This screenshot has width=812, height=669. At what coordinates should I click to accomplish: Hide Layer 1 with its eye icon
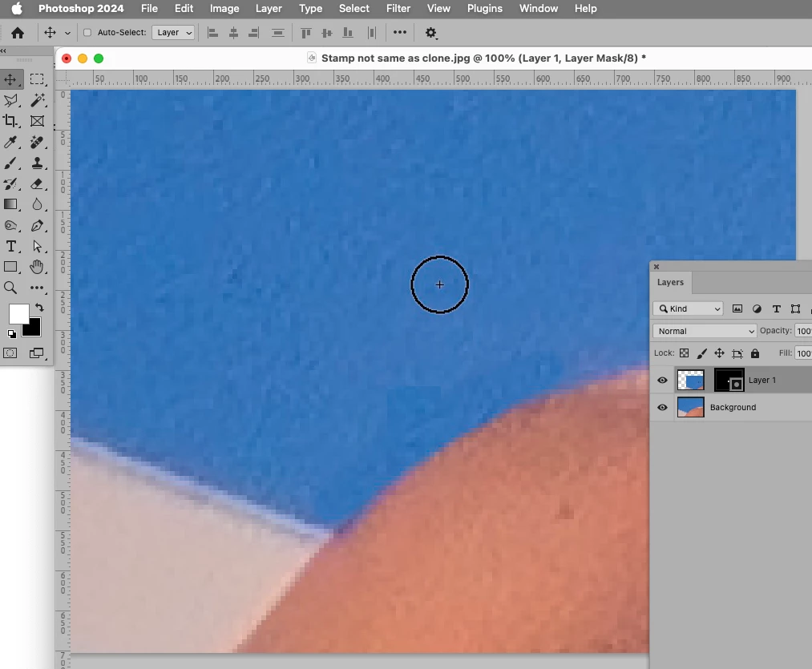point(662,380)
